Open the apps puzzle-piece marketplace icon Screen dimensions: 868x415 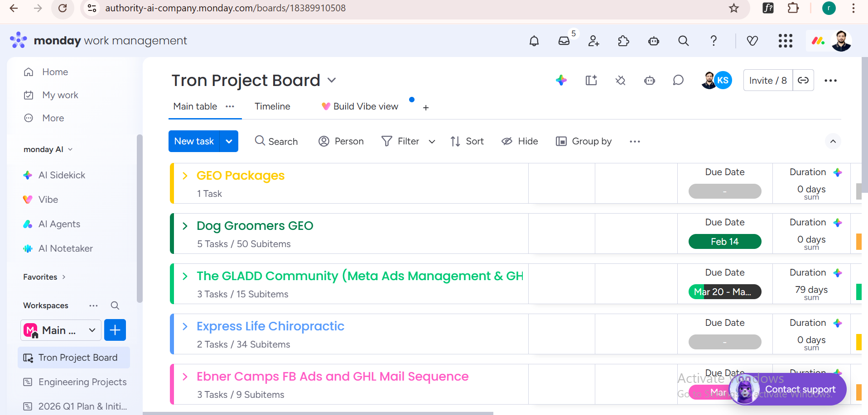point(623,41)
